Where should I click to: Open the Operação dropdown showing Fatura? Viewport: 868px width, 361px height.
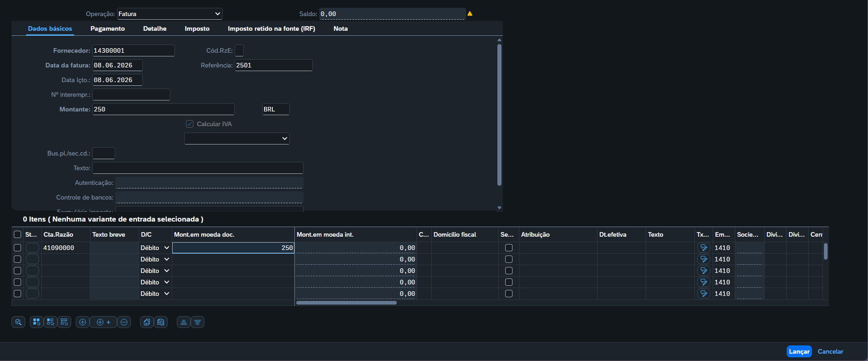coord(170,14)
